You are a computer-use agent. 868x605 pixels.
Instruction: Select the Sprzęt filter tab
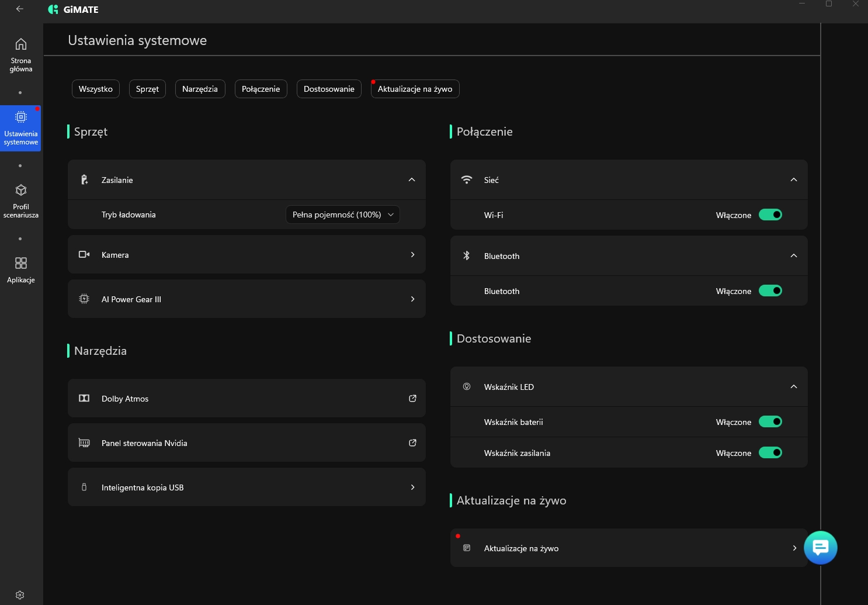point(147,89)
